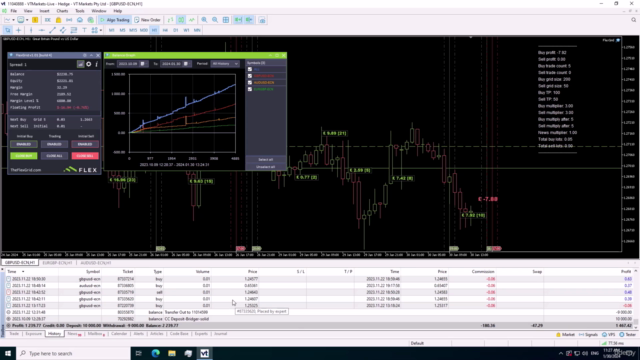This screenshot has width=640, height=360.
Task: Expand the profiles dropdown arrow in toolbar
Action: 27,20
